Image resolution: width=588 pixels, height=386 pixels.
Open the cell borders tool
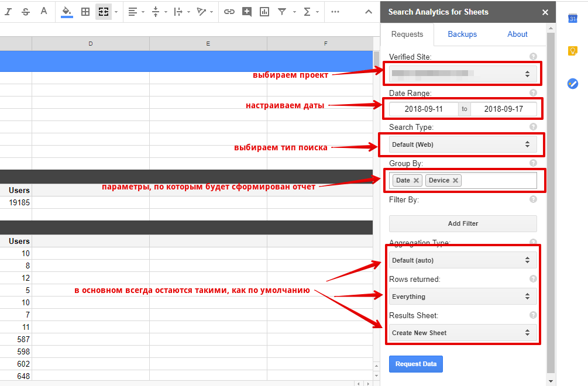click(85, 12)
